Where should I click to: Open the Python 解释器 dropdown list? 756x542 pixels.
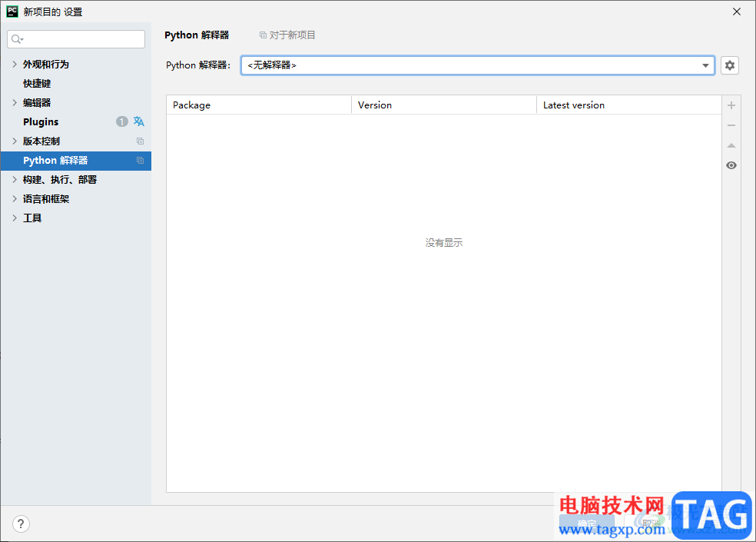pos(705,65)
